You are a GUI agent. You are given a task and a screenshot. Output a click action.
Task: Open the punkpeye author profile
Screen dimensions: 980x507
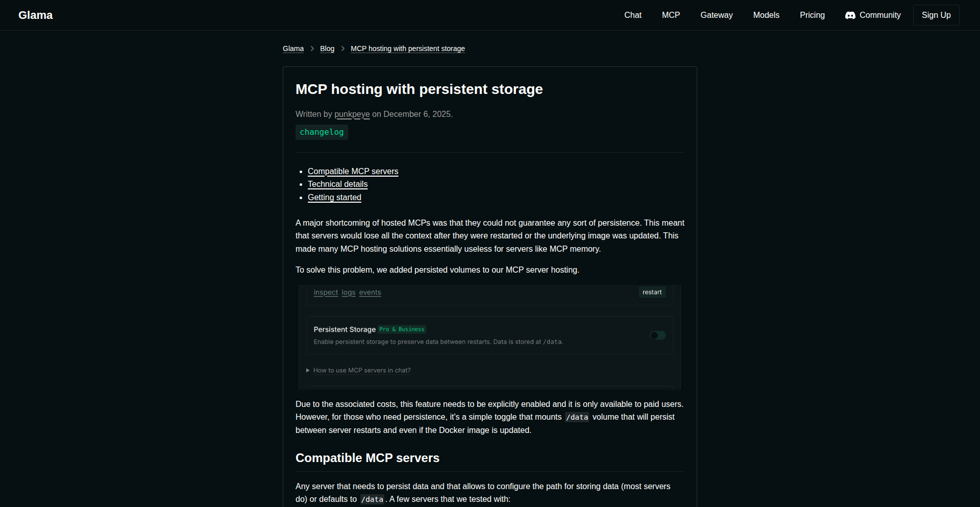pos(352,114)
